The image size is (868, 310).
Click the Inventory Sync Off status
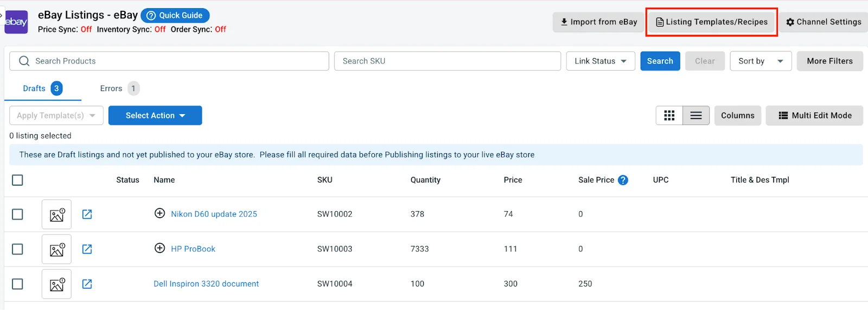click(160, 29)
